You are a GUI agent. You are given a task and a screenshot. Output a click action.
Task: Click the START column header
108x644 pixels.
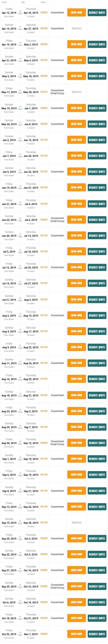click(x=5, y=2)
